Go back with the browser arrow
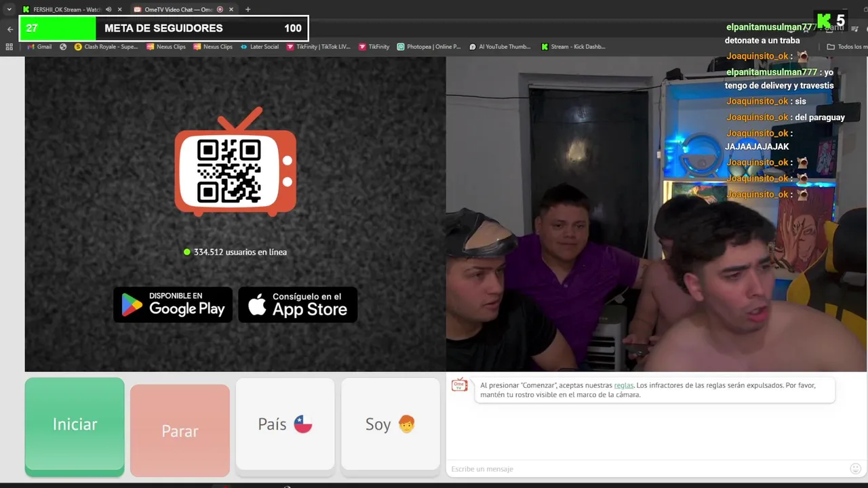The width and height of the screenshot is (868, 488). pos(9,29)
